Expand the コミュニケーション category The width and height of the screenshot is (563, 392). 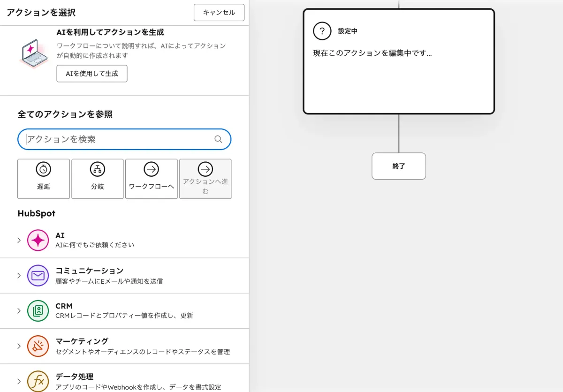pyautogui.click(x=19, y=276)
